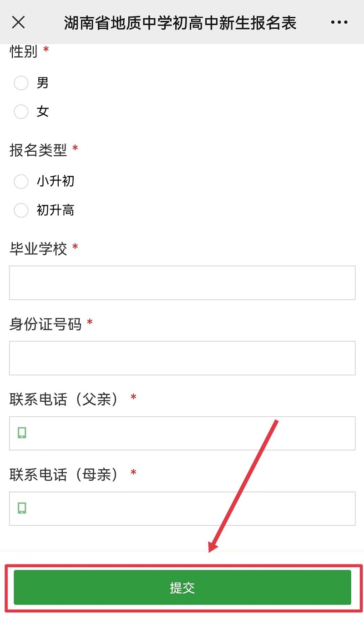The width and height of the screenshot is (364, 620).
Task: Click the 联系电话（父亲） label text
Action: point(66,400)
